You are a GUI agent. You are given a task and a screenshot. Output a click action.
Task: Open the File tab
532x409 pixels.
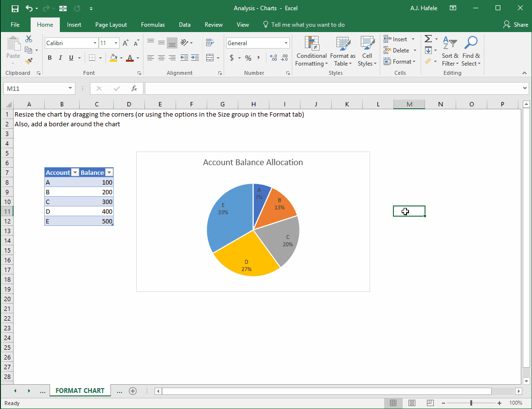click(15, 25)
